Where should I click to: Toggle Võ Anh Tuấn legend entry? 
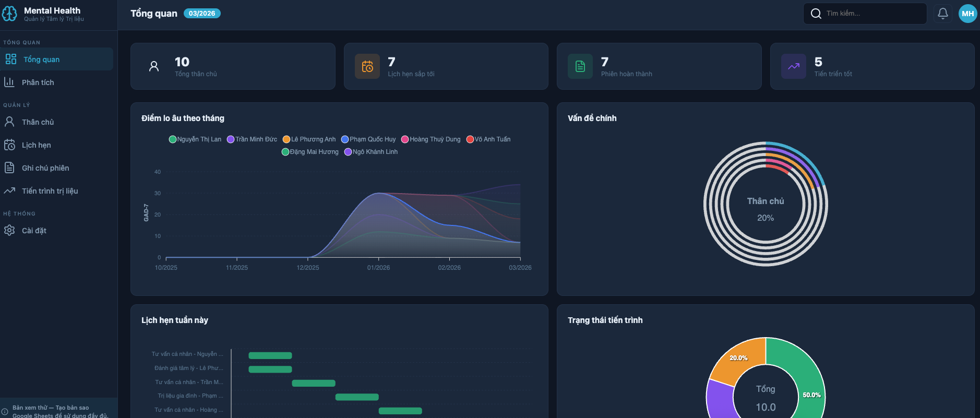coord(488,139)
